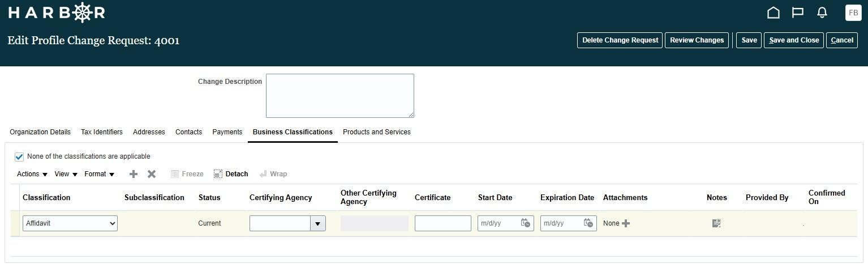Click the Wrap toolbar button
Image resolution: width=868 pixels, height=267 pixels.
tap(273, 174)
